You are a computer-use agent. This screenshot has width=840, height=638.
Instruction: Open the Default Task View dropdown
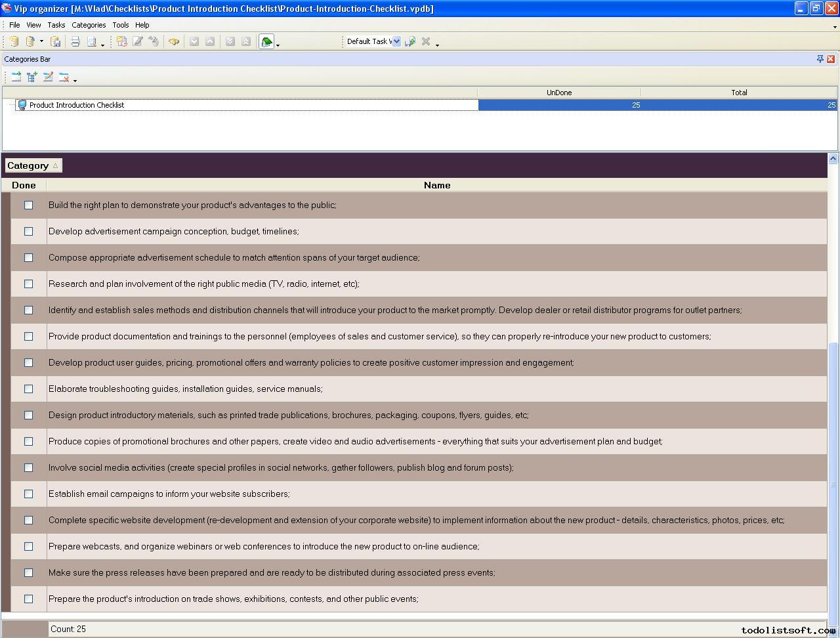point(396,41)
